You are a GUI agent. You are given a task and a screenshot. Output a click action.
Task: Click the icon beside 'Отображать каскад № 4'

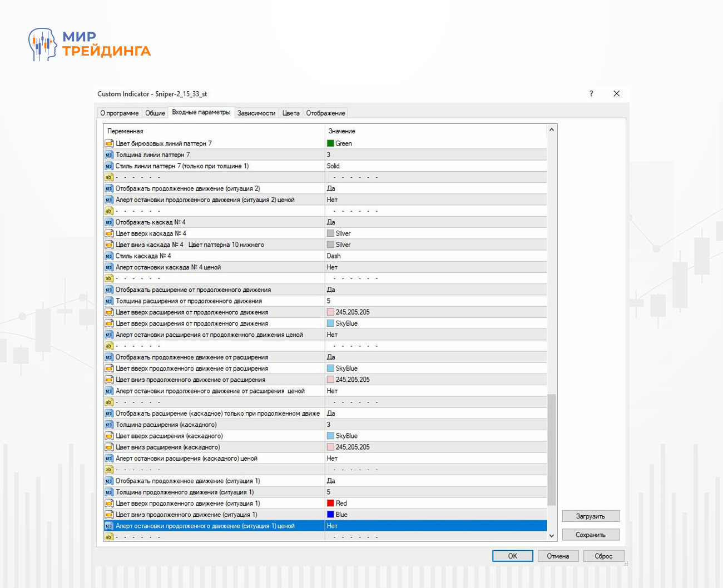109,222
